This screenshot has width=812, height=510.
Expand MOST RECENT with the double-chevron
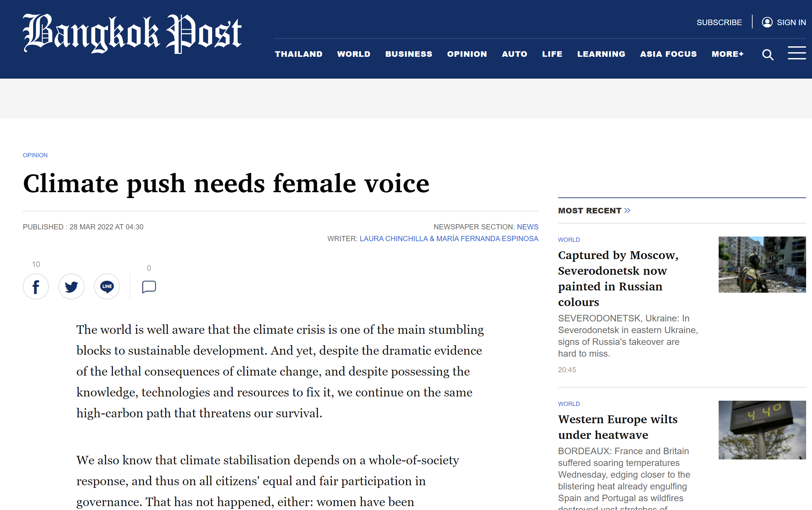pos(628,210)
